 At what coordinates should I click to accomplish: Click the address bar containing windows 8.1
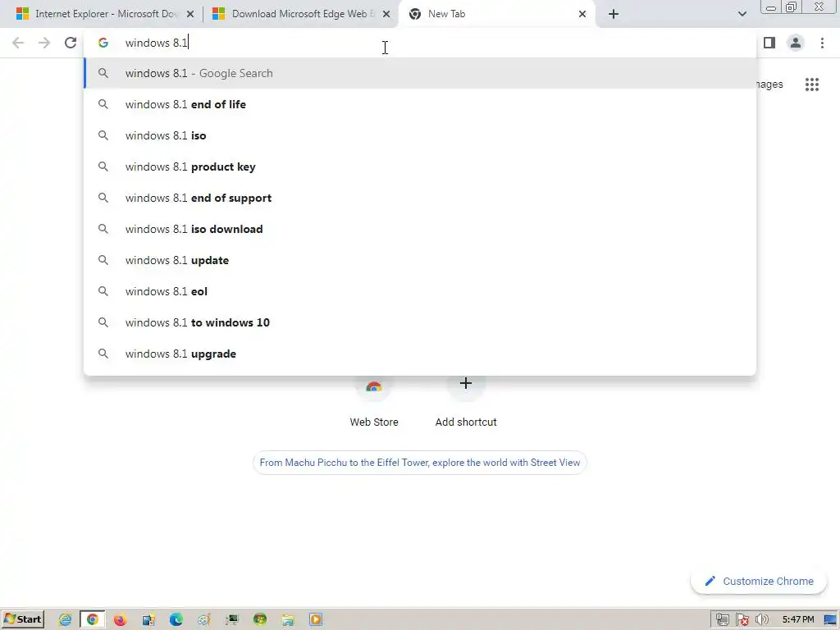point(420,43)
